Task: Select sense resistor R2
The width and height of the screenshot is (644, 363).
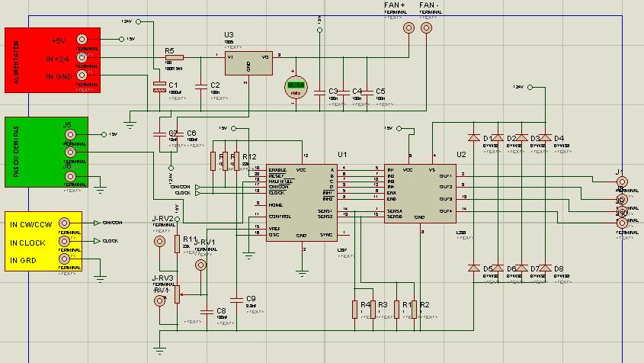Action: click(415, 309)
